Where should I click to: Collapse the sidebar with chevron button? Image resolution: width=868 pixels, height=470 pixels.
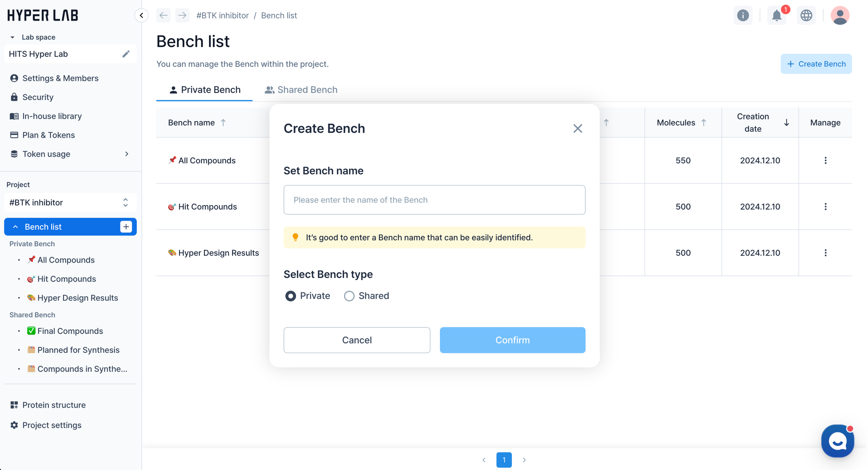point(142,15)
